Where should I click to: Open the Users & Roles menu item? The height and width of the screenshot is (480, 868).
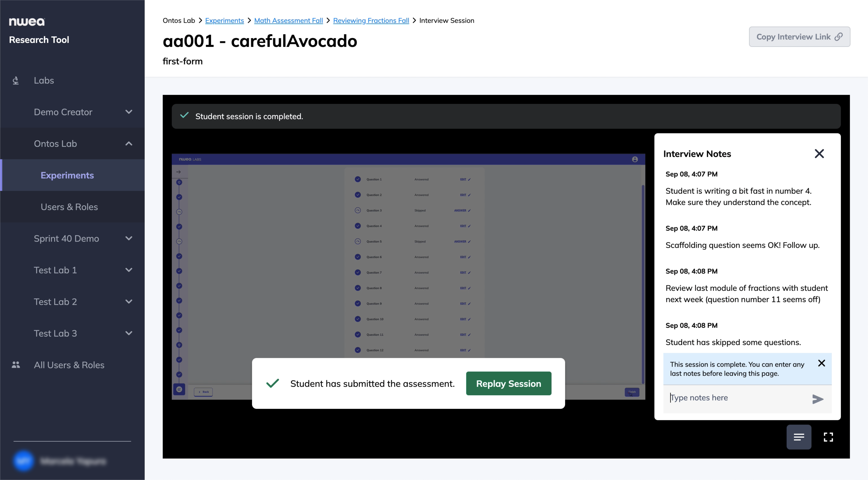click(69, 207)
